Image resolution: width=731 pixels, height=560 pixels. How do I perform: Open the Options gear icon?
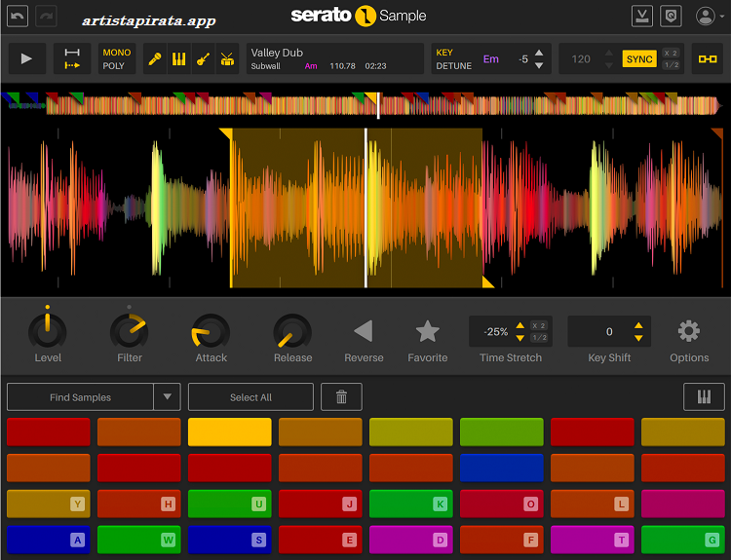point(688,331)
